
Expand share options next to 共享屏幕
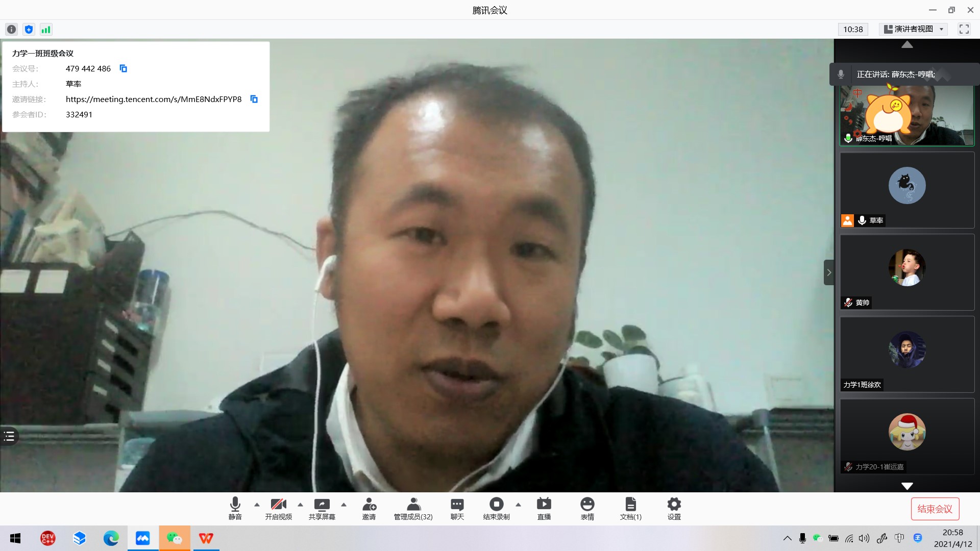tap(344, 505)
